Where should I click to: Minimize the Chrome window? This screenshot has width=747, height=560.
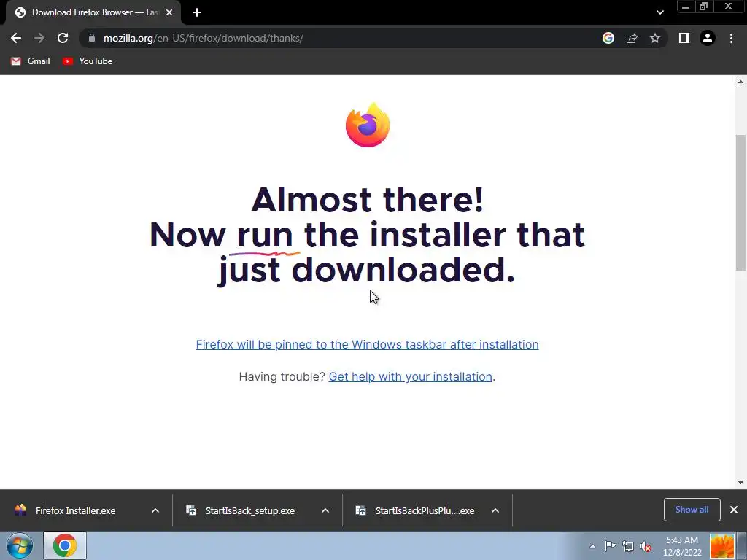[686, 7]
